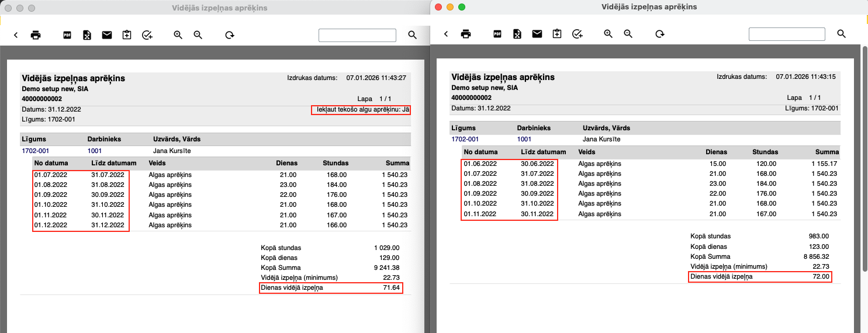Click the Excel export icon in the left window

pos(87,35)
